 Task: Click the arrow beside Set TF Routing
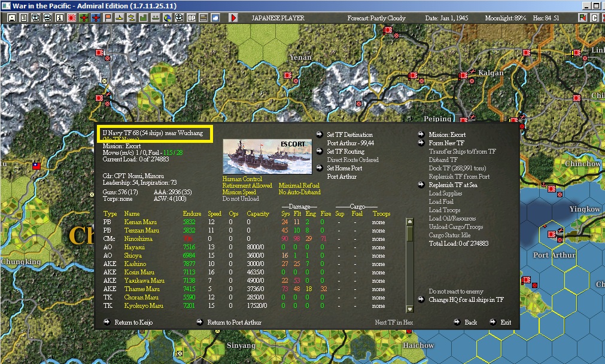[320, 151]
